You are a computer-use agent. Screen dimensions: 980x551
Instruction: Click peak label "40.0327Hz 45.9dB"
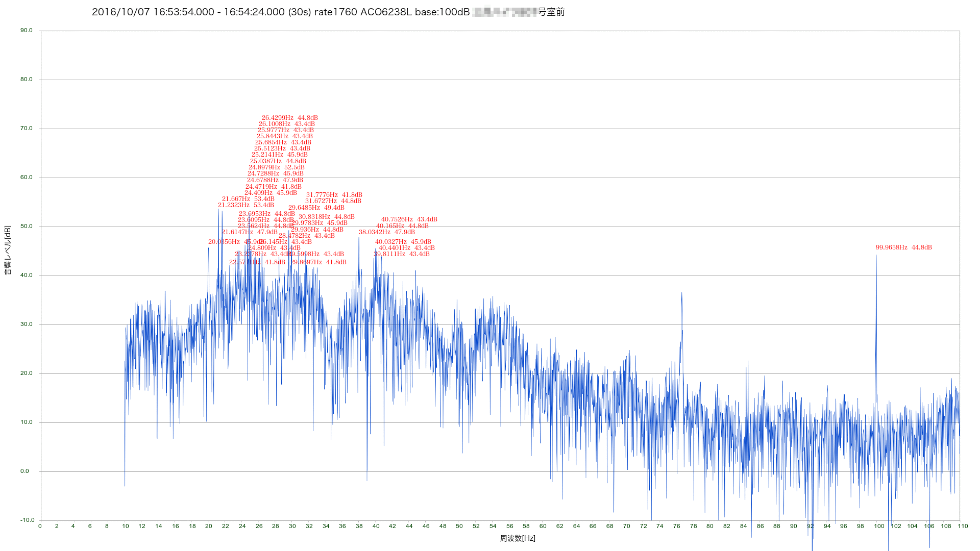403,242
